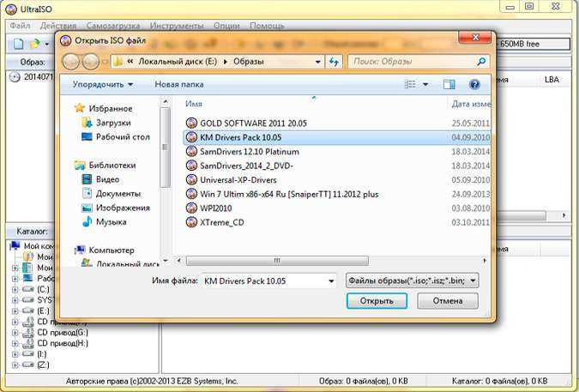579x392 pixels.
Task: Click Локальный диск (E:) in address path
Action: pos(178,62)
